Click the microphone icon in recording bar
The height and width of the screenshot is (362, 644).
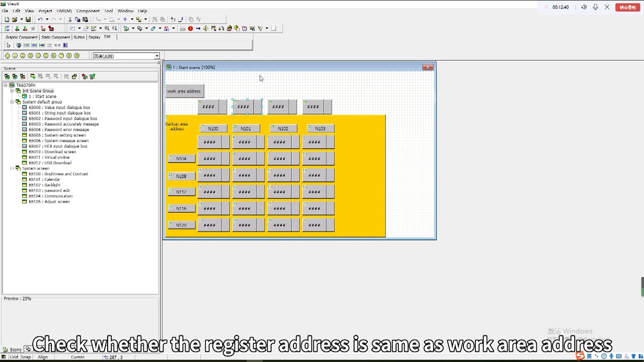(x=595, y=7)
